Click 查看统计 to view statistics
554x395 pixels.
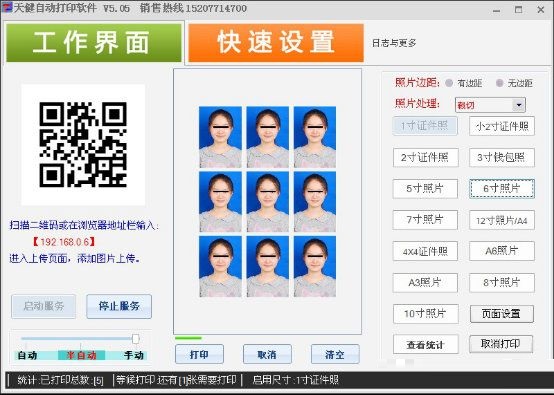(x=425, y=344)
